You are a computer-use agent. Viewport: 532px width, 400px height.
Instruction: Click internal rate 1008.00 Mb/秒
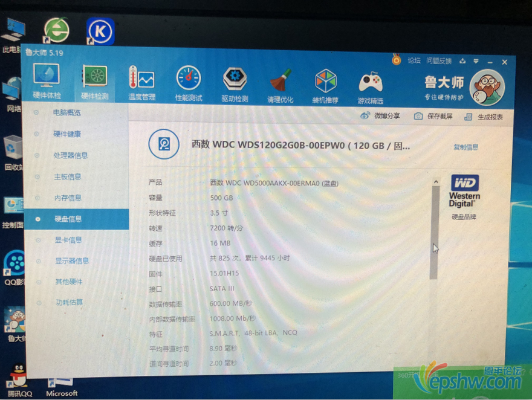tap(232, 318)
